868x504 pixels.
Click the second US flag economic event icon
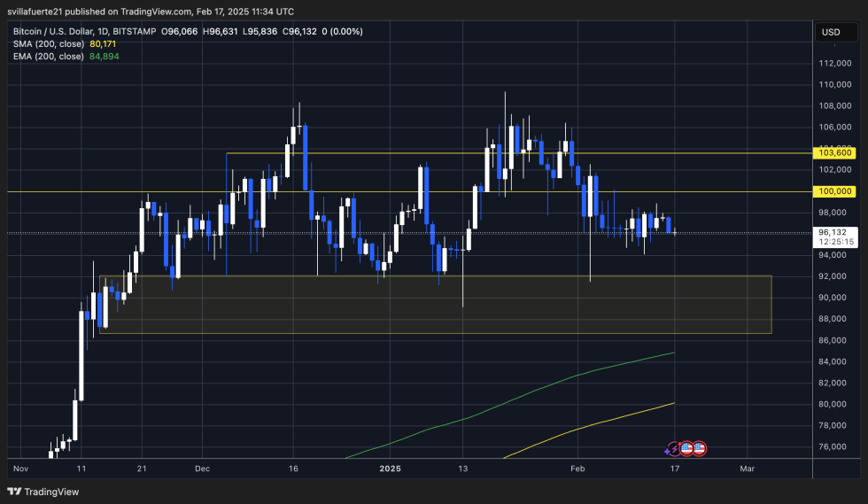699,449
